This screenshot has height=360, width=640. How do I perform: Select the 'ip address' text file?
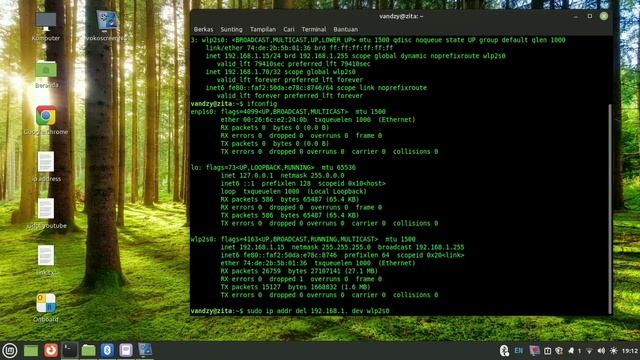(x=46, y=167)
